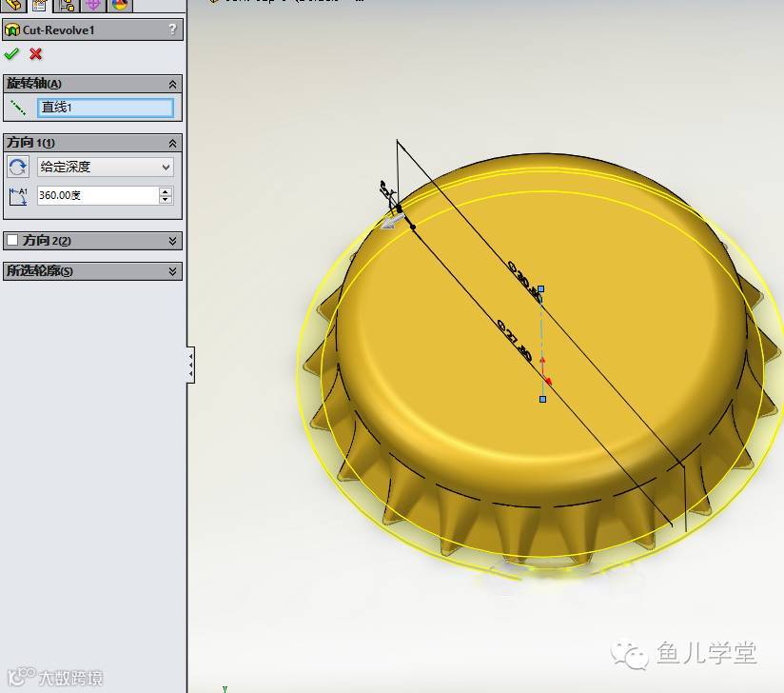Click the direction 1 angle icon

[x=18, y=196]
